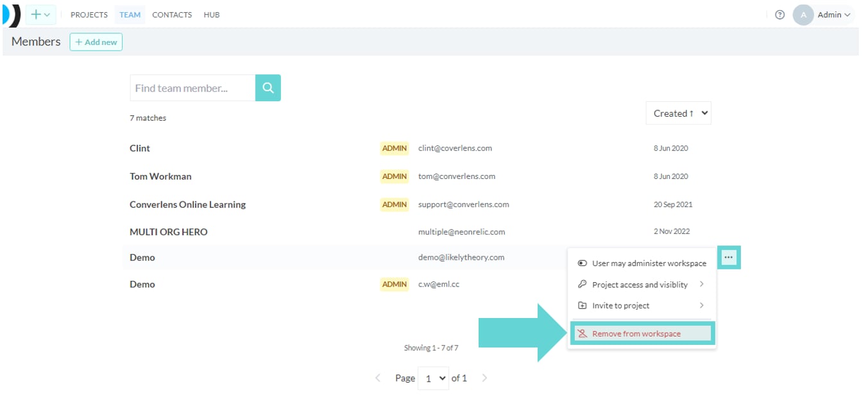The image size is (868, 402).
Task: Click the Add new member button
Action: tap(96, 42)
